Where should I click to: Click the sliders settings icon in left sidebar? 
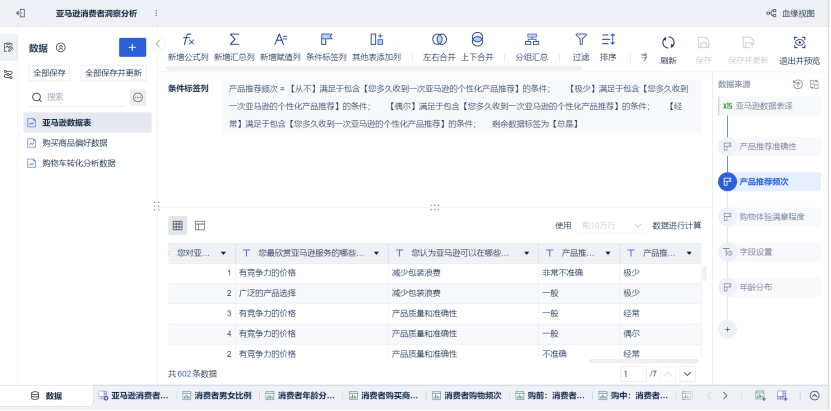8,74
